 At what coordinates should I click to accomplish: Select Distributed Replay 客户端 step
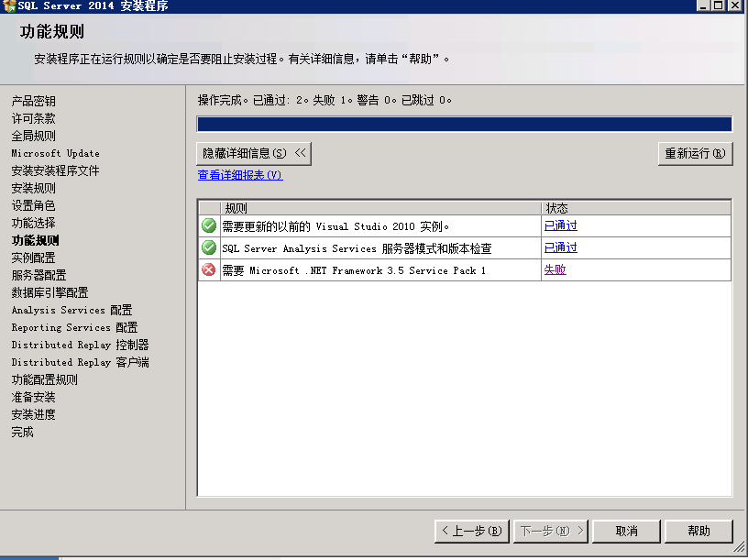[80, 362]
